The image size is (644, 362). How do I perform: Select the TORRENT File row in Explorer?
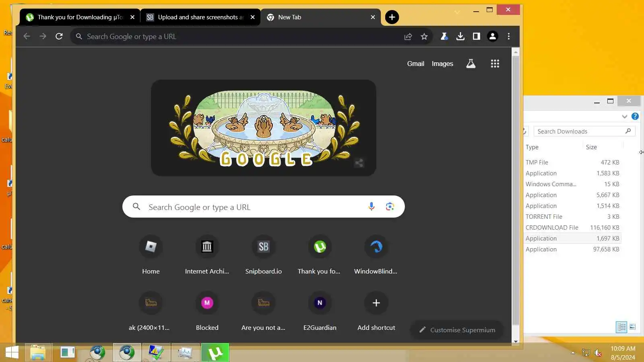(572, 217)
